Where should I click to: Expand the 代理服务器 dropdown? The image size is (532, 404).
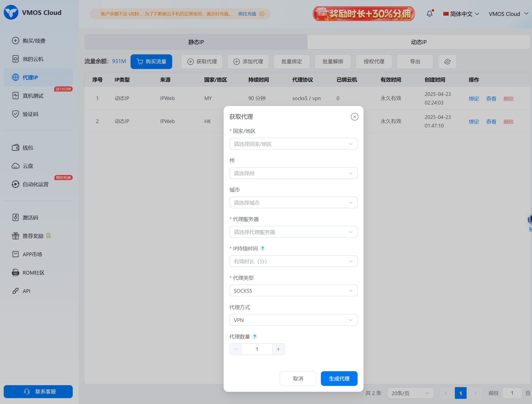point(293,232)
